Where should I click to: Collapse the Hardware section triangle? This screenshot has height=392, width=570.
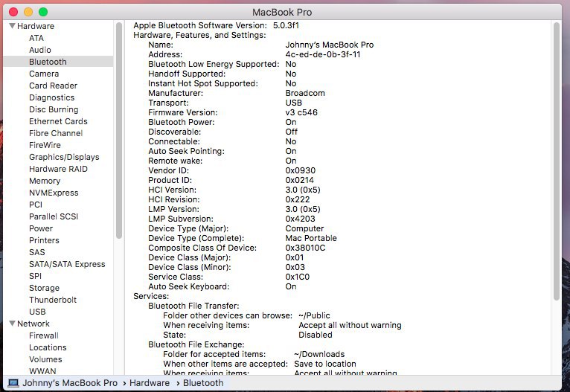coord(12,26)
